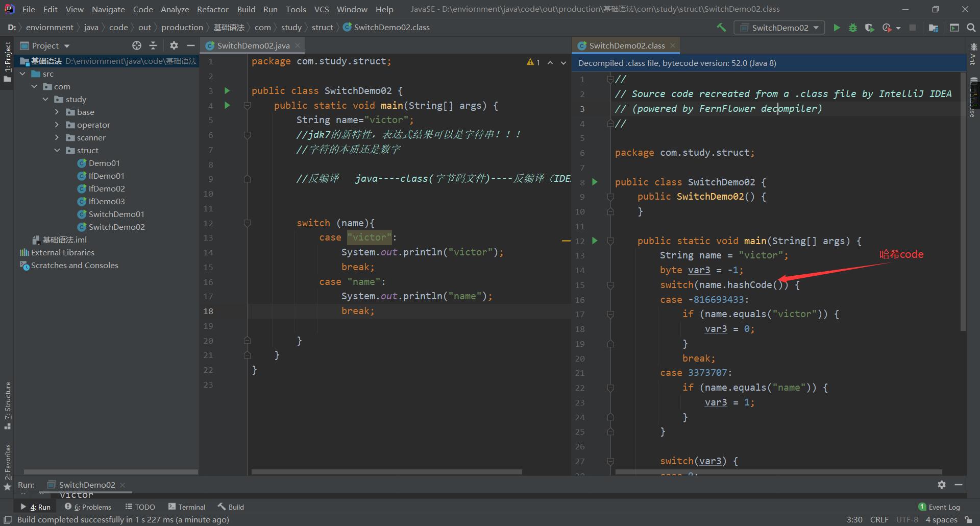The image size is (980, 526).
Task: Start debugging with the green bug icon
Action: coord(852,28)
